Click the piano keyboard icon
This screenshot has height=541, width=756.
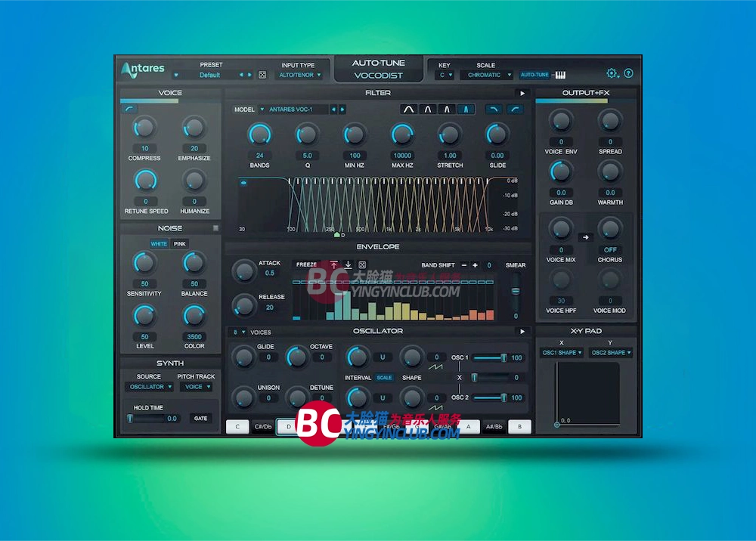[x=560, y=75]
